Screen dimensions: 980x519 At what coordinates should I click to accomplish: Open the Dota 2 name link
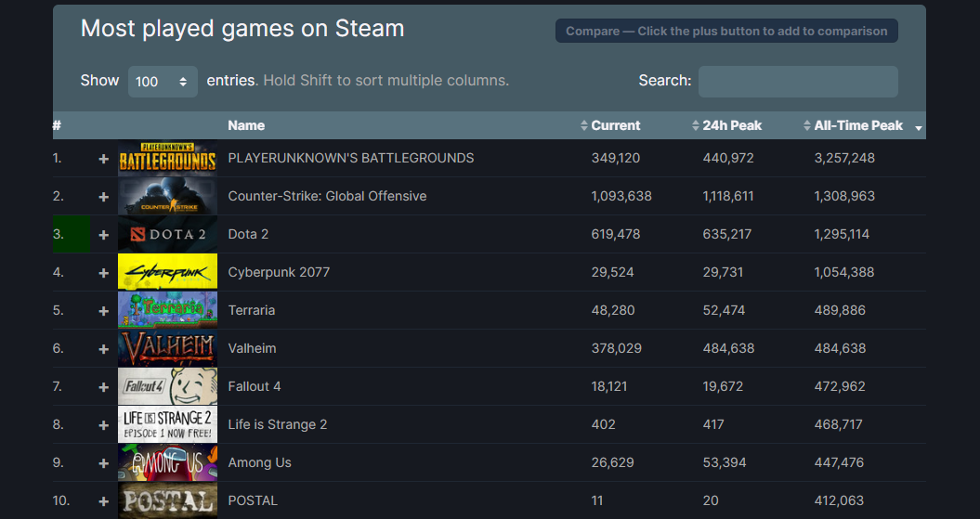(x=248, y=234)
